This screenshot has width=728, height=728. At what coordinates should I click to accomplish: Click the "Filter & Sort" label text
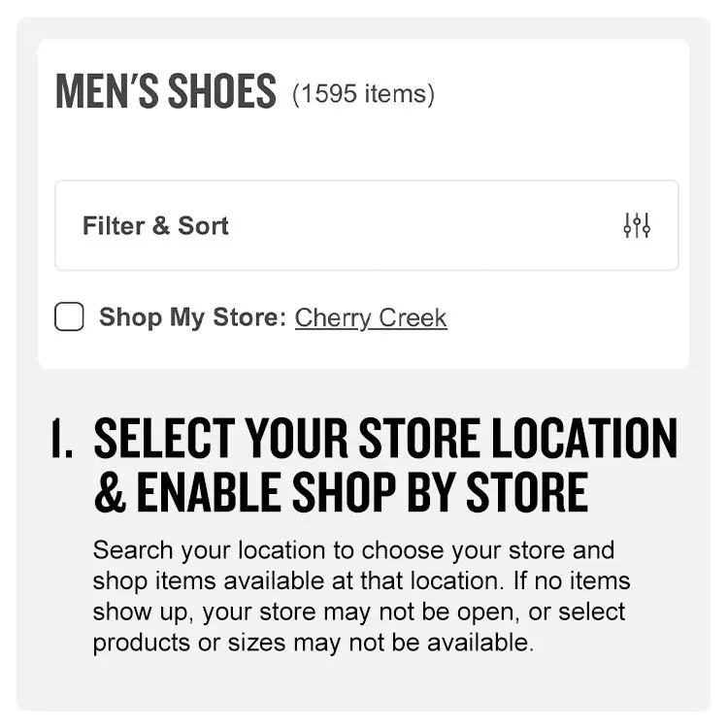155,225
